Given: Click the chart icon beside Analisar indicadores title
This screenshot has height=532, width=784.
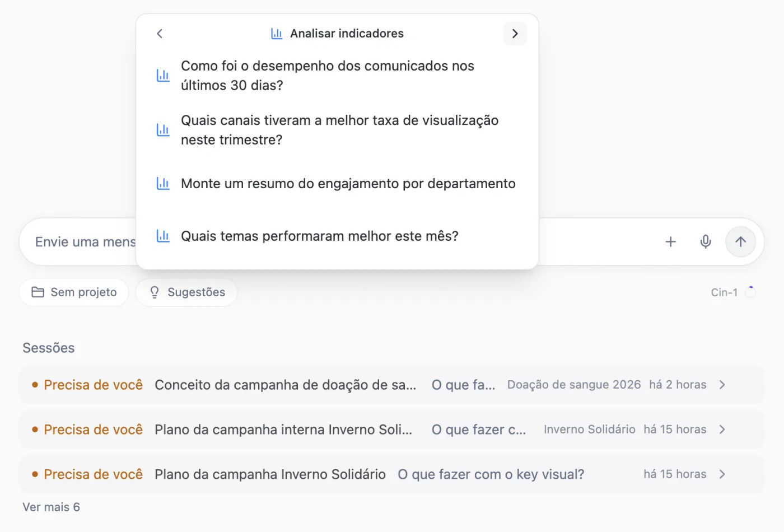Looking at the screenshot, I should pos(277,34).
